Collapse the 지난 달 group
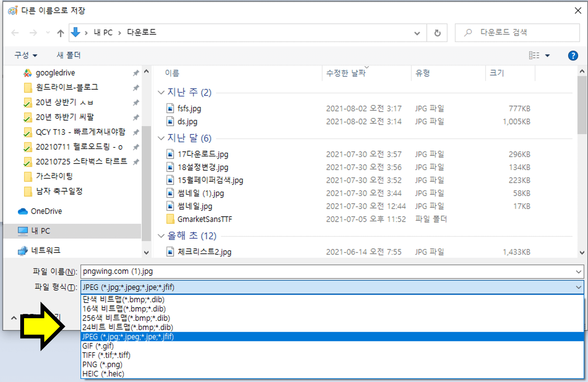This screenshot has height=382, width=588. tap(161, 138)
